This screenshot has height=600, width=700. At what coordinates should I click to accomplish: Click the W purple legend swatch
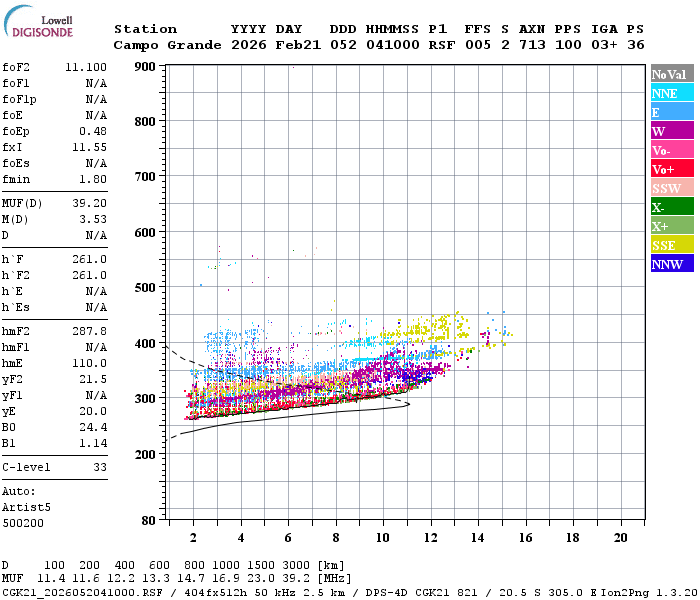point(672,130)
